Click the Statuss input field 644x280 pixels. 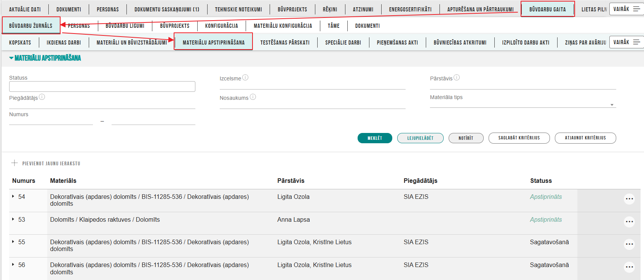102,86
